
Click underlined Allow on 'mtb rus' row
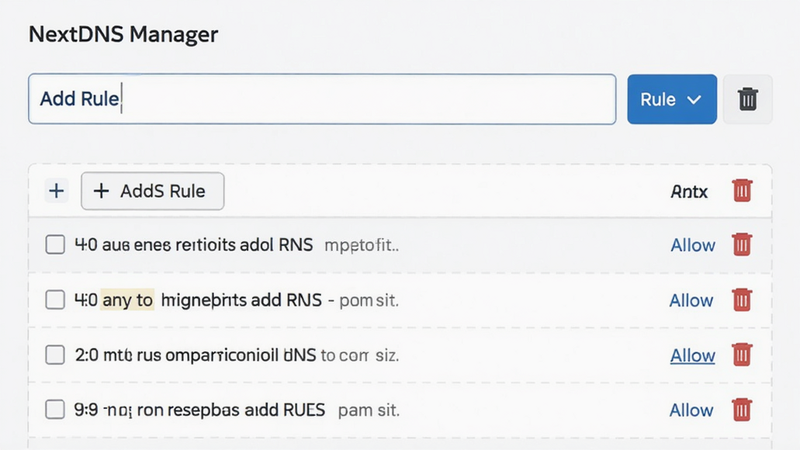pyautogui.click(x=692, y=355)
